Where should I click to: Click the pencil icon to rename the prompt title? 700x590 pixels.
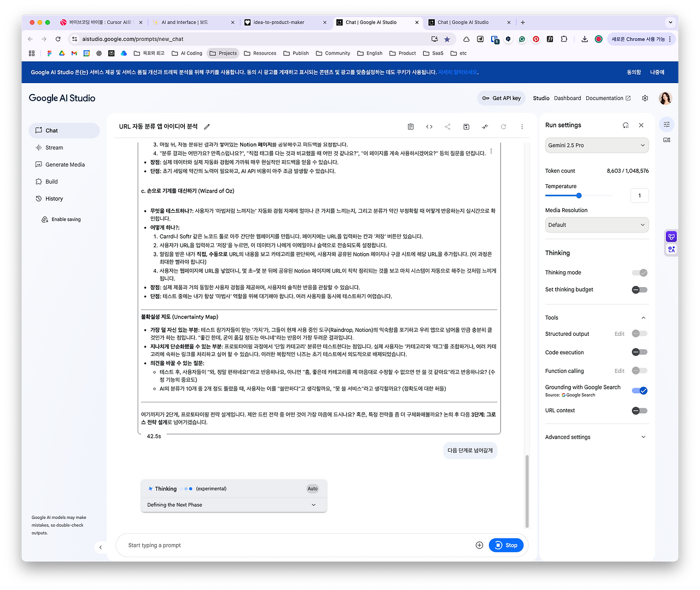(207, 127)
